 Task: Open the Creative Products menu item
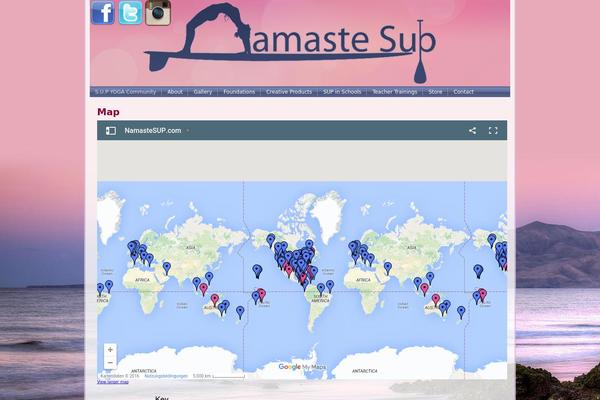click(289, 92)
